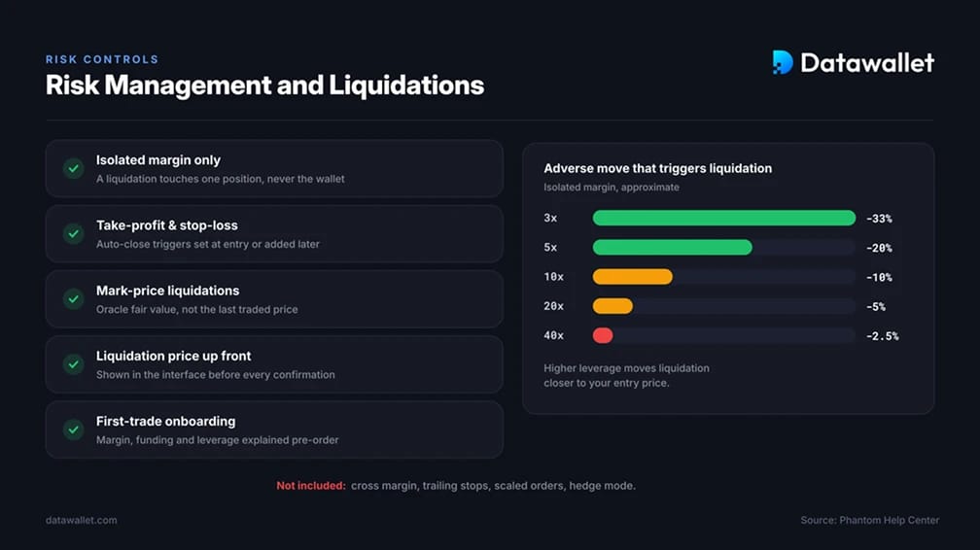Click the RISK CONTROLS section label
Viewport: 980px width, 550px height.
click(102, 59)
